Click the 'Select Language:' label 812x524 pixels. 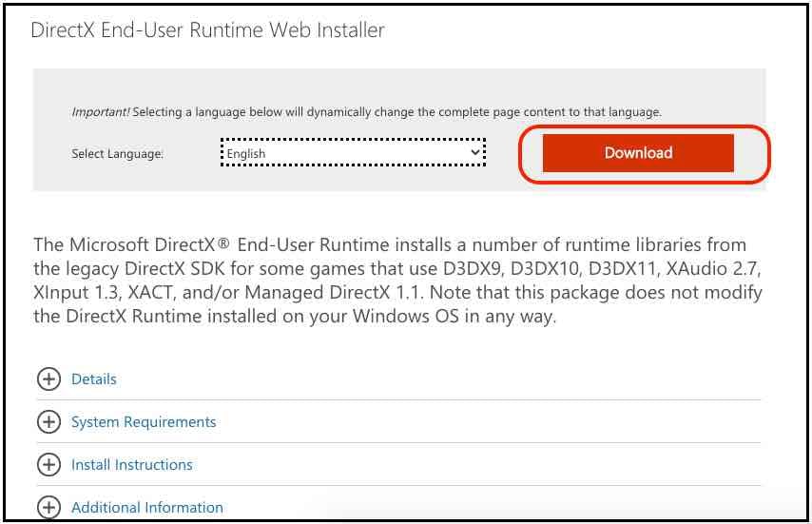pyautogui.click(x=118, y=154)
